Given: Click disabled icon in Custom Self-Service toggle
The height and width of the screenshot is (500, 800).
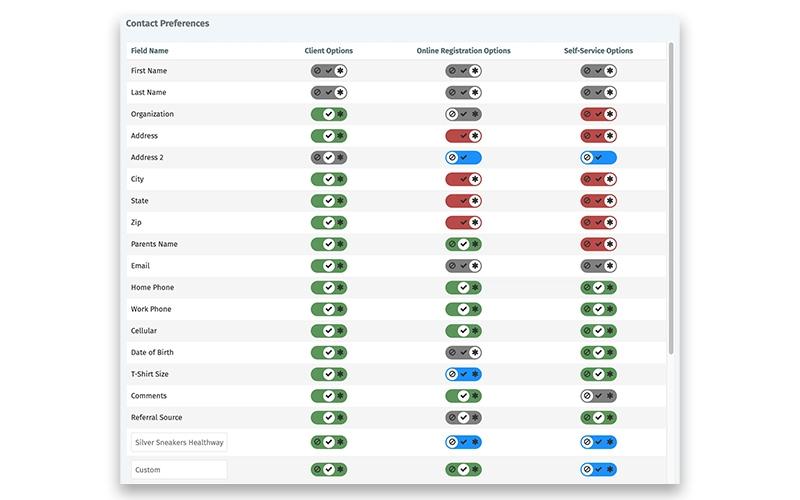Looking at the screenshot, I should coord(587,469).
